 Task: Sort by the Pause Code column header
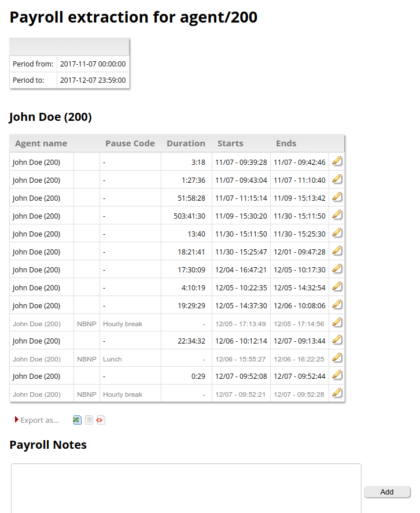click(130, 143)
